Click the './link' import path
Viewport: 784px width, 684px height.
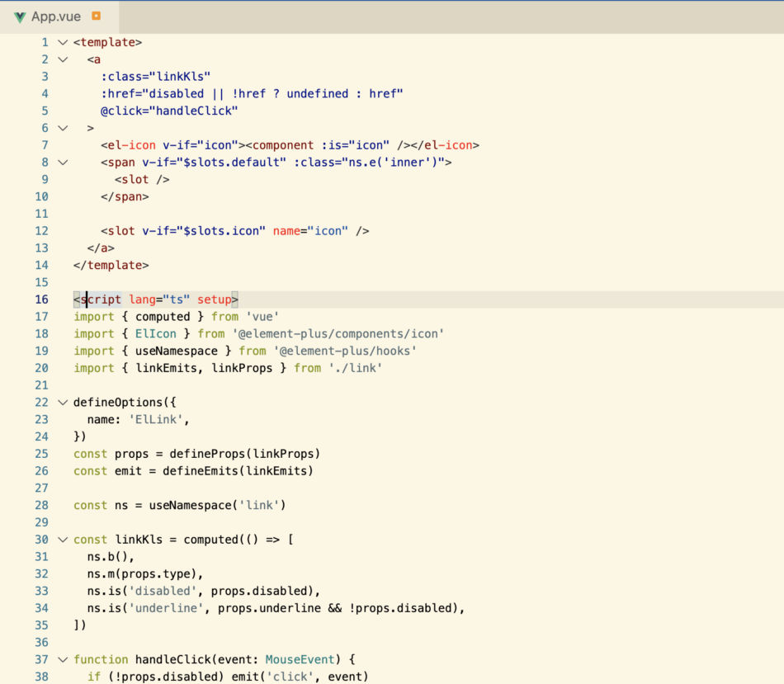(x=356, y=369)
